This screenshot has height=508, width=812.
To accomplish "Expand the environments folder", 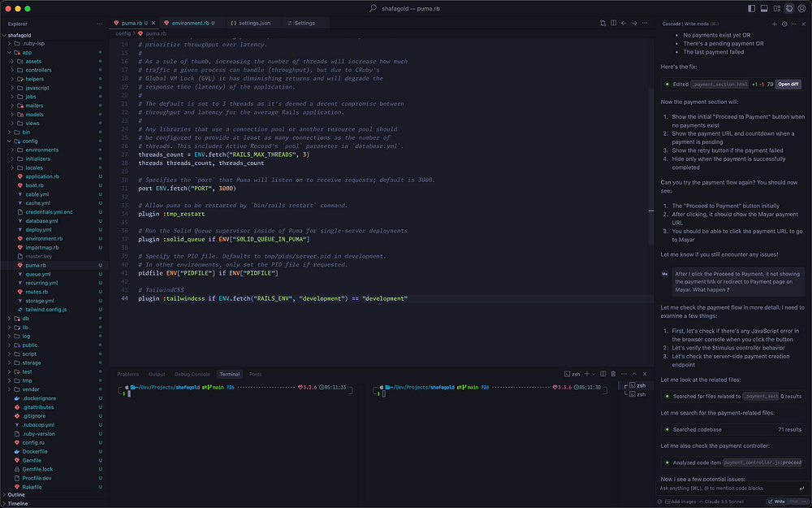I will 54,150.
